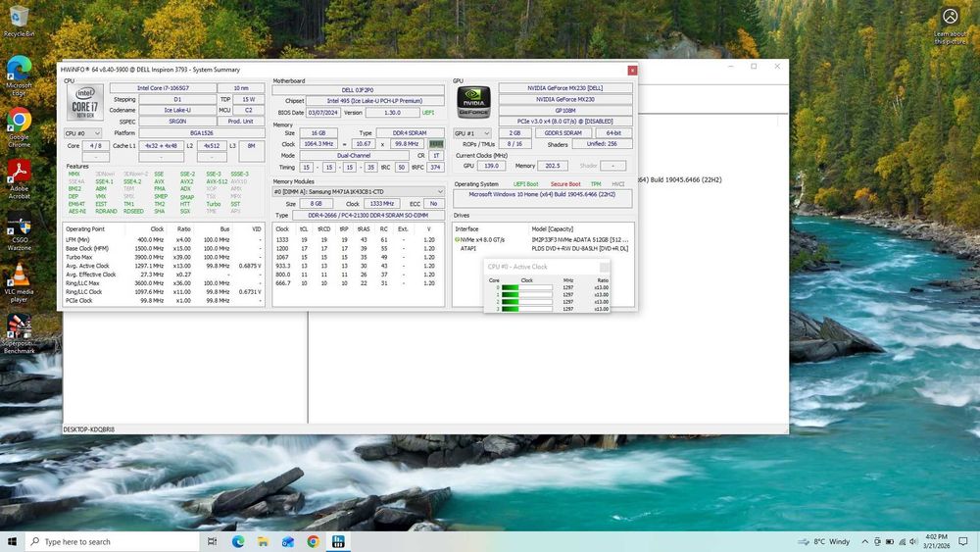Show hidden system tray icons
The image size is (980, 552).
tap(864, 541)
